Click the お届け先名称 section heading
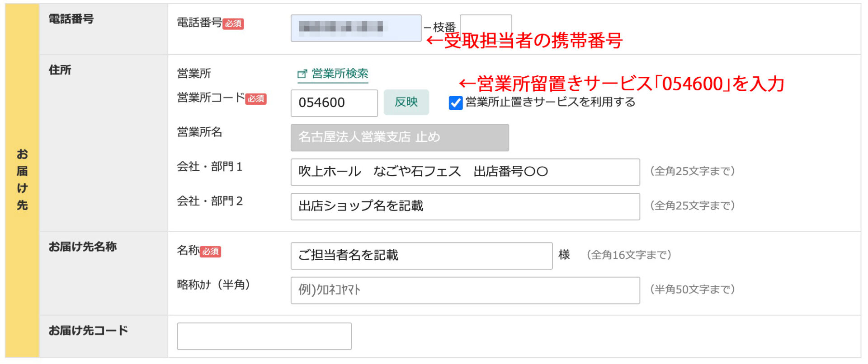Image resolution: width=868 pixels, height=364 pixels. tap(83, 247)
